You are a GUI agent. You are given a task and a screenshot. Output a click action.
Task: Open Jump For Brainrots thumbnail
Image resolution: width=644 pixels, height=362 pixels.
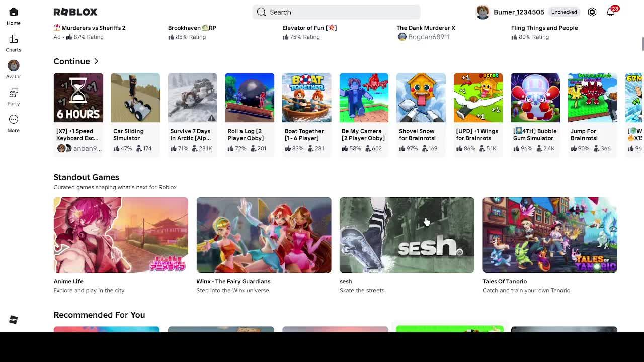click(x=593, y=98)
